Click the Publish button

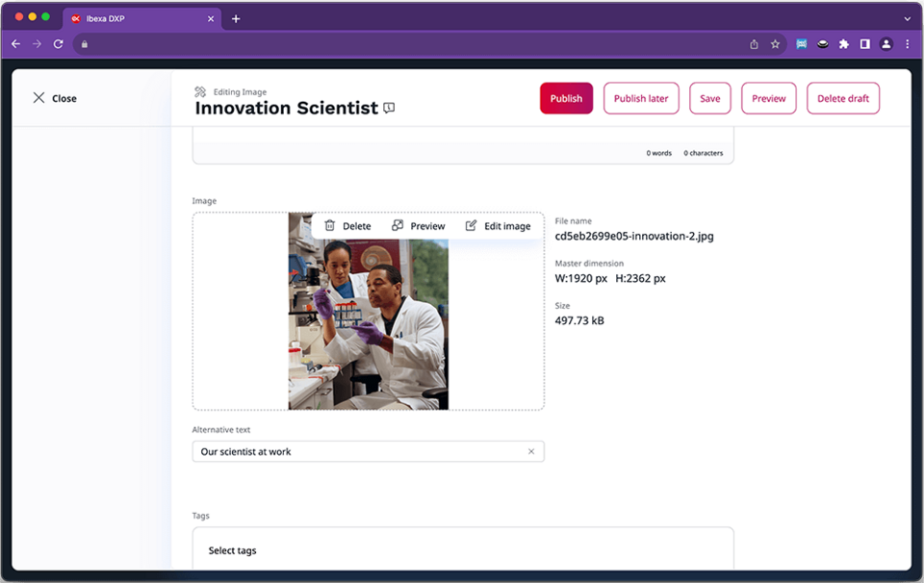click(566, 98)
